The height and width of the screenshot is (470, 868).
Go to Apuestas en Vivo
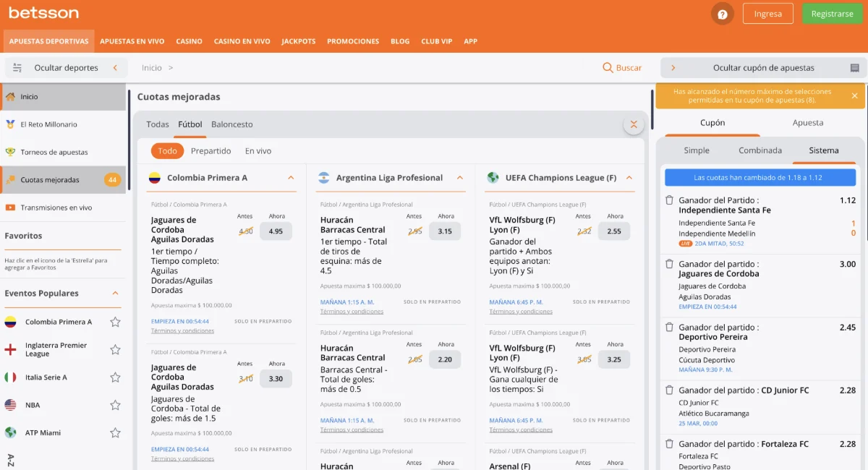coord(132,41)
